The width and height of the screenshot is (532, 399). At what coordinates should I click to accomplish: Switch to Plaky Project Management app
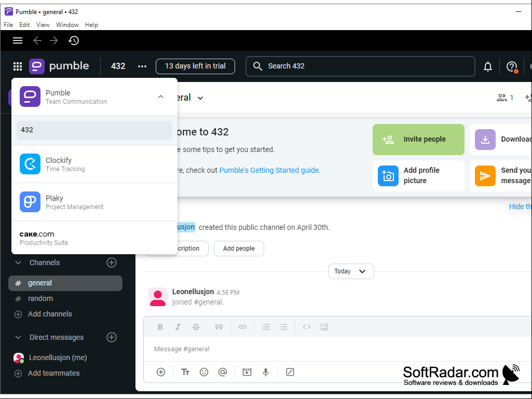click(94, 202)
